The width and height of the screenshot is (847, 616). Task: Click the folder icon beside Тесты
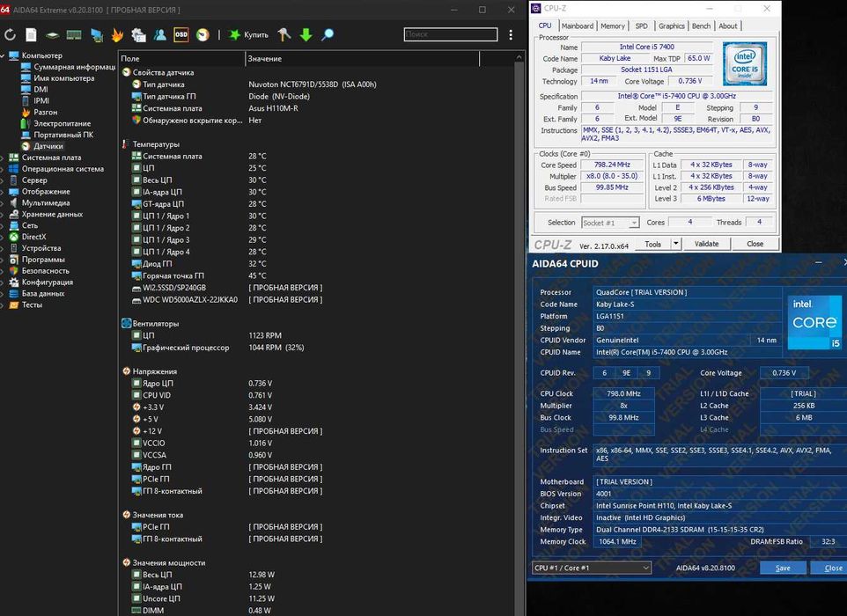[x=13, y=305]
